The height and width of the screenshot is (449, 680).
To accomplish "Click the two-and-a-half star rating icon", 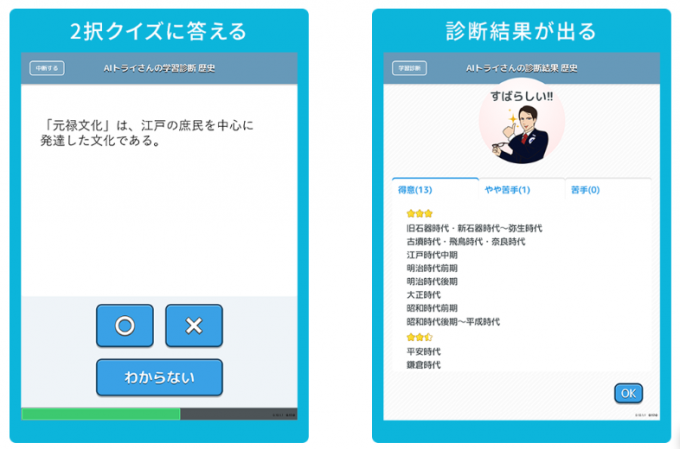I will tap(420, 337).
